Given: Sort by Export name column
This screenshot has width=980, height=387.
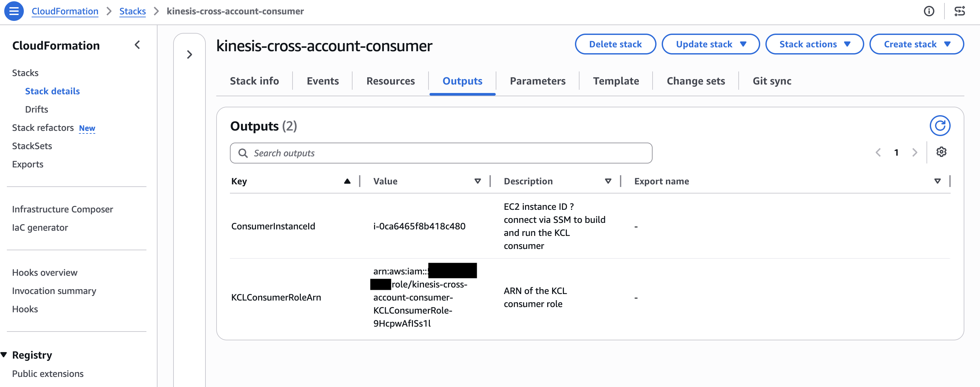Looking at the screenshot, I should pos(937,181).
